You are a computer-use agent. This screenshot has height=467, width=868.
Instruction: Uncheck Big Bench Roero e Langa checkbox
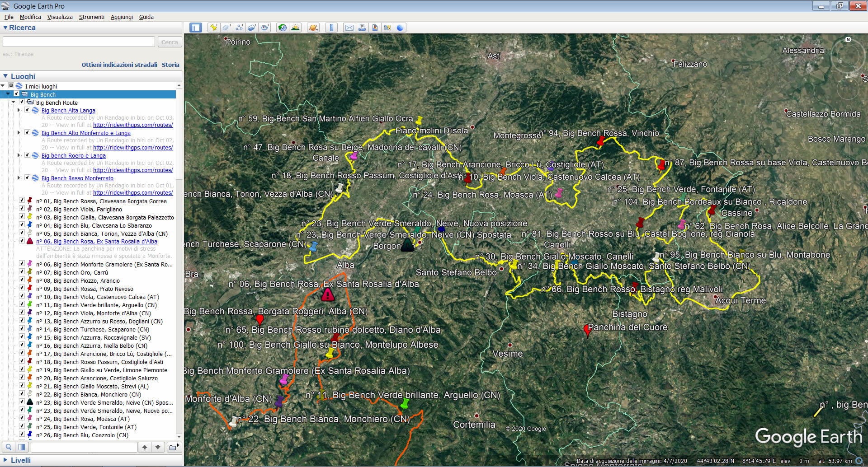click(27, 155)
